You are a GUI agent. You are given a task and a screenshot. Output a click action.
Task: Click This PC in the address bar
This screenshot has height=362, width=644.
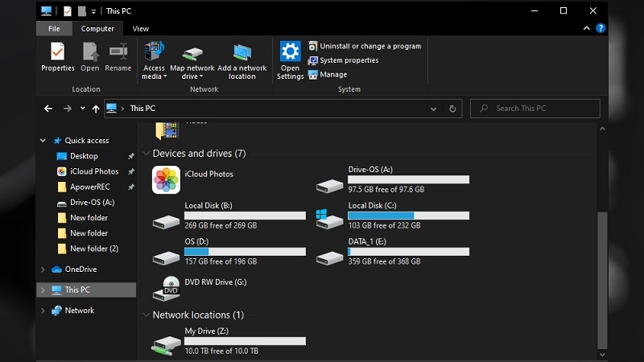pyautogui.click(x=142, y=109)
